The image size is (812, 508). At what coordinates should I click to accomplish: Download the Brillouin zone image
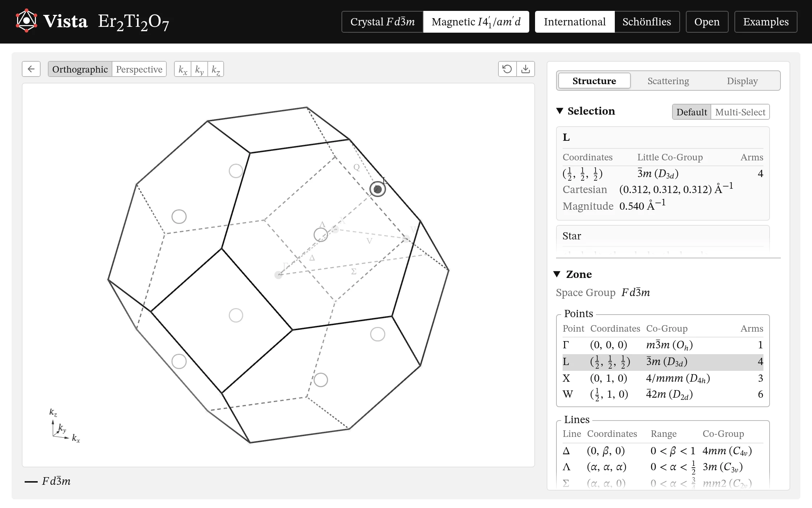[526, 69]
